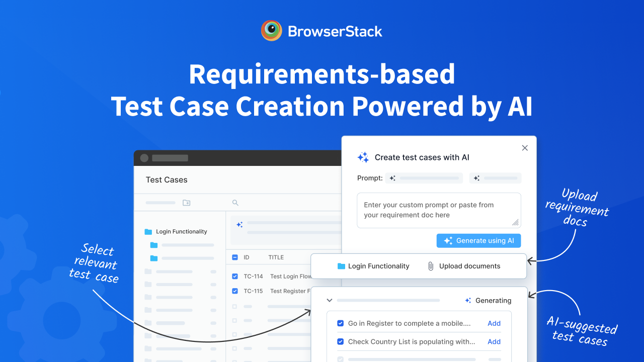This screenshot has height=362, width=644.
Task: Click the Go in Register suggestion text
Action: pos(410,323)
